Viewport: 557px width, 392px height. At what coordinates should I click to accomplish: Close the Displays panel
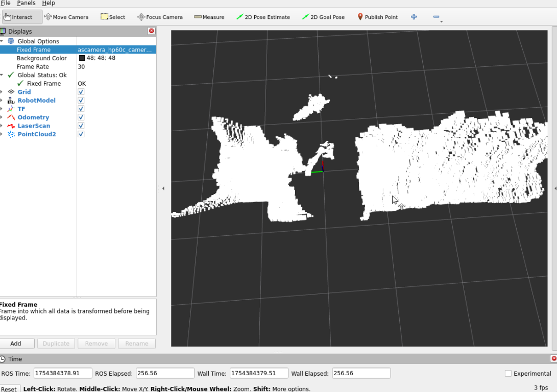[x=151, y=31]
